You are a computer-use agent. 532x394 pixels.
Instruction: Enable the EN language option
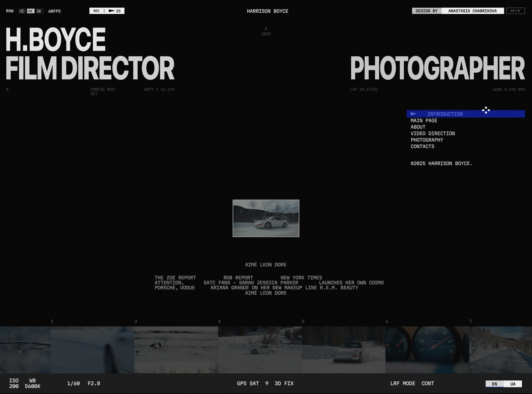494,384
